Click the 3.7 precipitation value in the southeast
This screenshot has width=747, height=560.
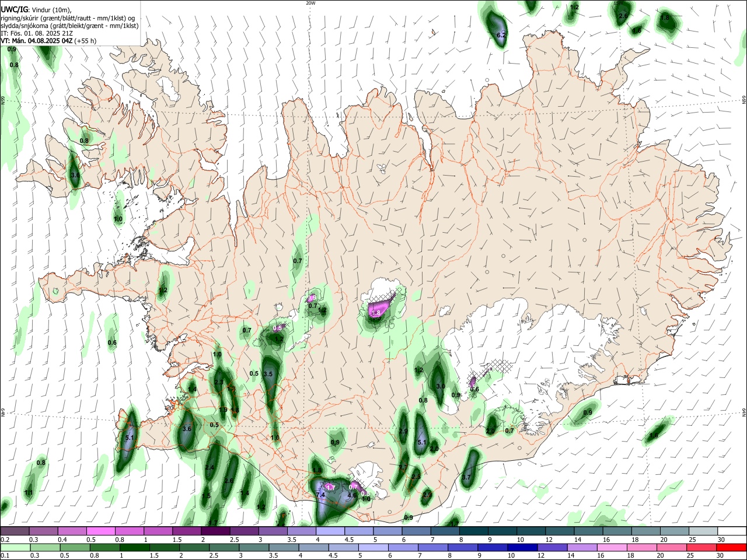466,477
